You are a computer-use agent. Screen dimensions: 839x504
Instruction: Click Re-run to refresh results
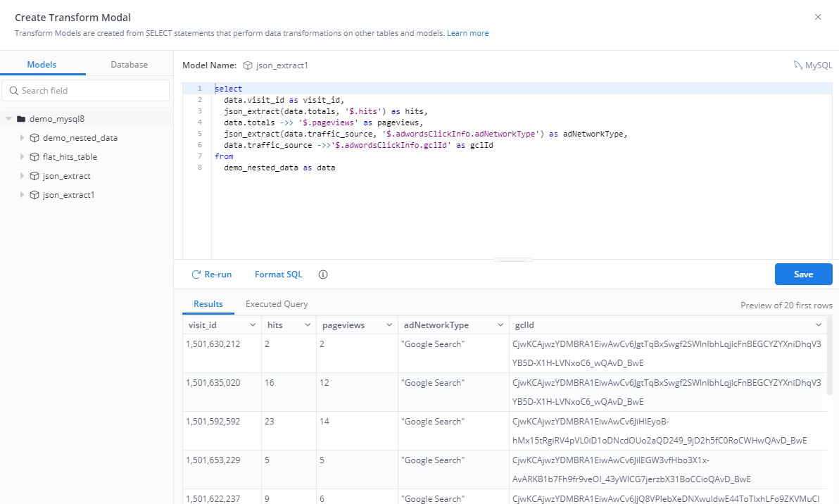click(x=212, y=274)
